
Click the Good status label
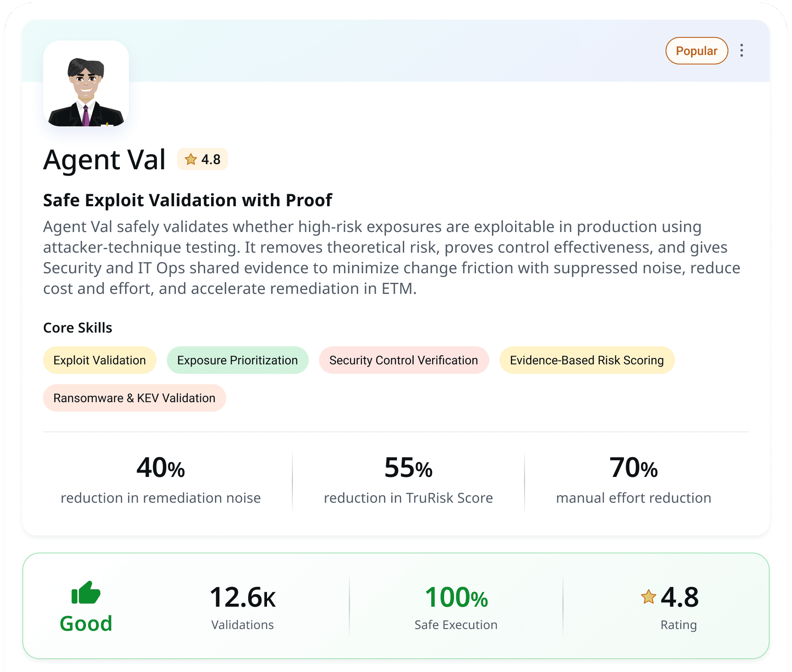pyautogui.click(x=86, y=623)
